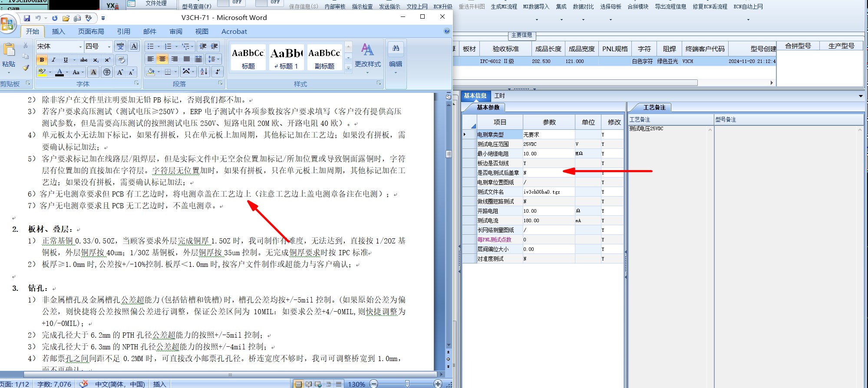Align text right
This screenshot has width=868, height=388.
click(174, 59)
